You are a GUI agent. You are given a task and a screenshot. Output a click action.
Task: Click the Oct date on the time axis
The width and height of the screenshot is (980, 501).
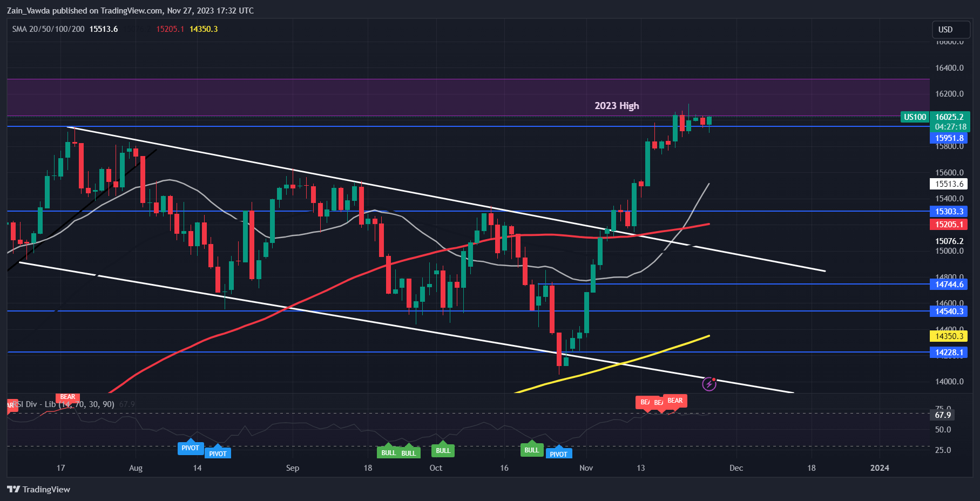pyautogui.click(x=436, y=468)
